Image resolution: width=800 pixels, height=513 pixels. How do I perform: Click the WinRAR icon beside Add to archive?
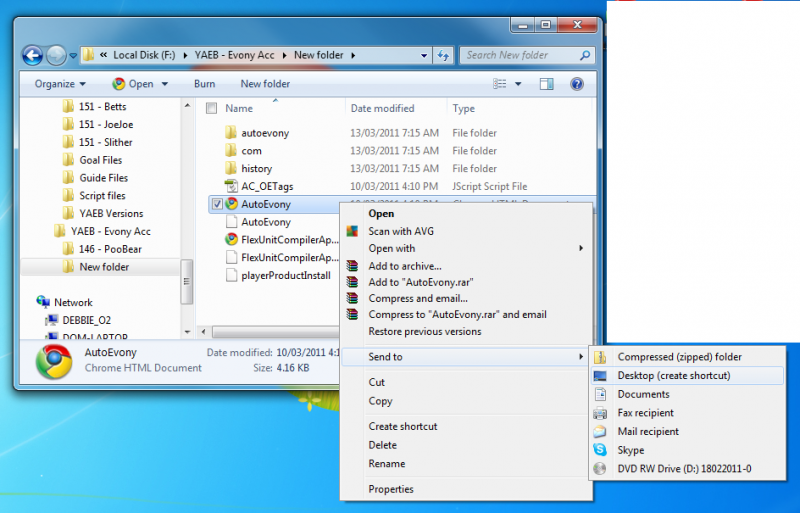point(351,266)
